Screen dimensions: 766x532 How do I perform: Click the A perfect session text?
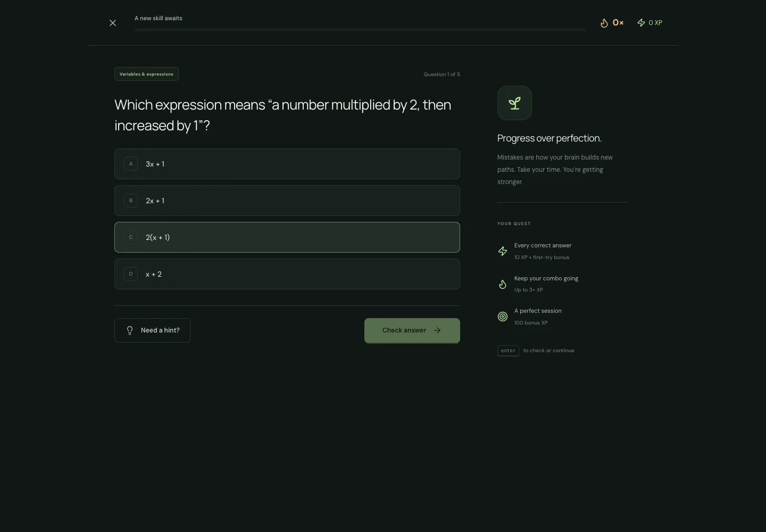pyautogui.click(x=538, y=311)
